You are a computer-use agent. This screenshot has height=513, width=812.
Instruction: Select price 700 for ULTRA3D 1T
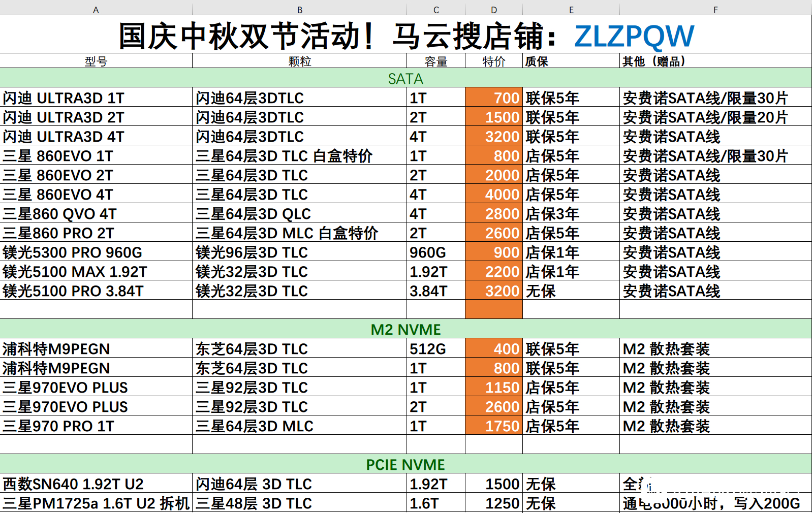coord(494,98)
